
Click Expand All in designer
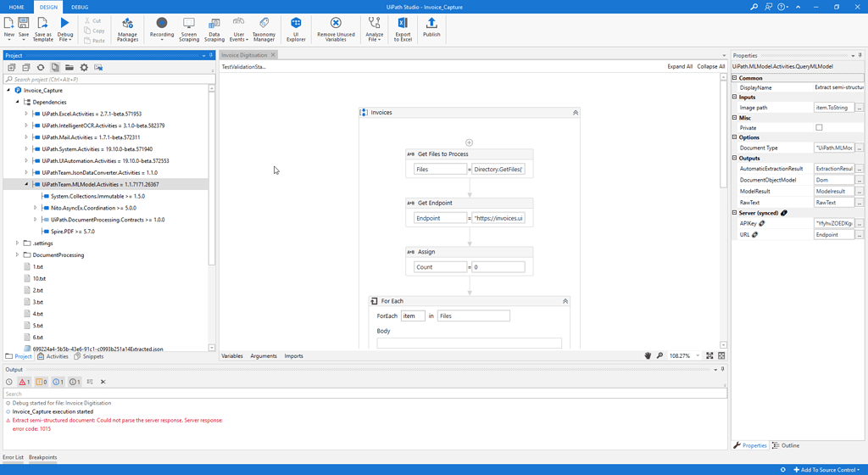tap(680, 66)
